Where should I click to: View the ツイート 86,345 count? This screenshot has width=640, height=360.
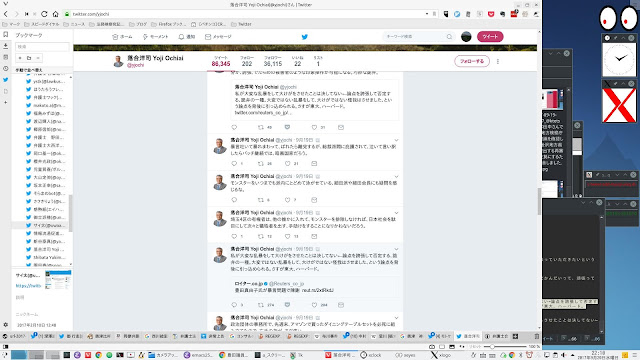pyautogui.click(x=221, y=61)
